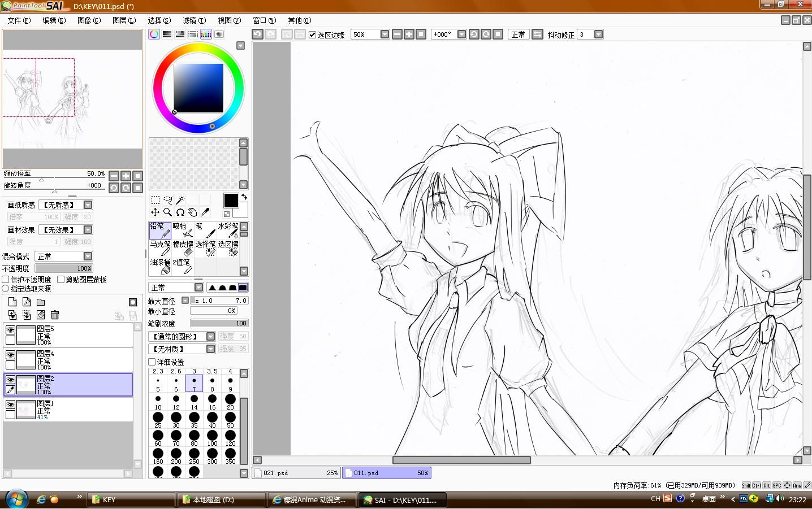812x509 pixels.
Task: Select brush size 7 preset
Action: [x=194, y=383]
